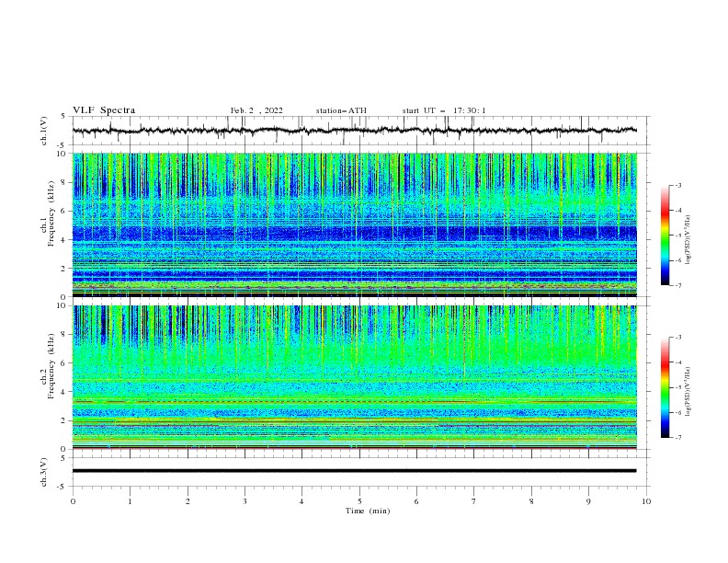
Task: Click time axis tick label "4"
Action: (301, 501)
